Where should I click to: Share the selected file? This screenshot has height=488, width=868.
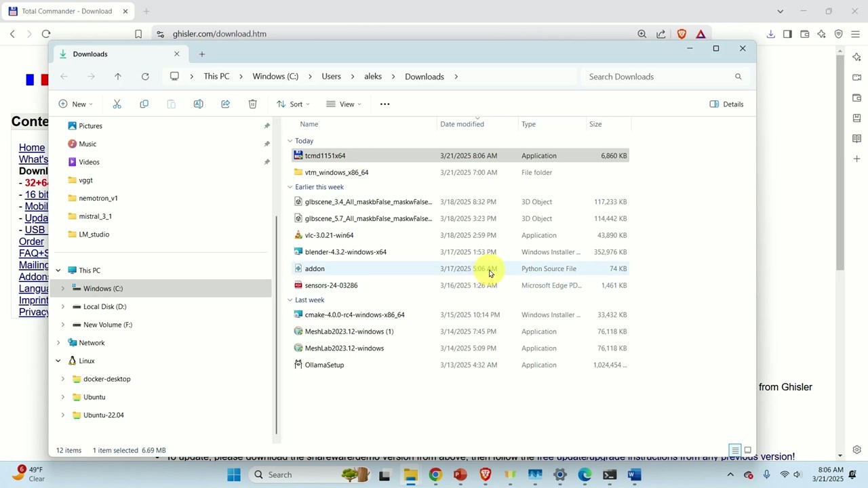[x=225, y=104]
